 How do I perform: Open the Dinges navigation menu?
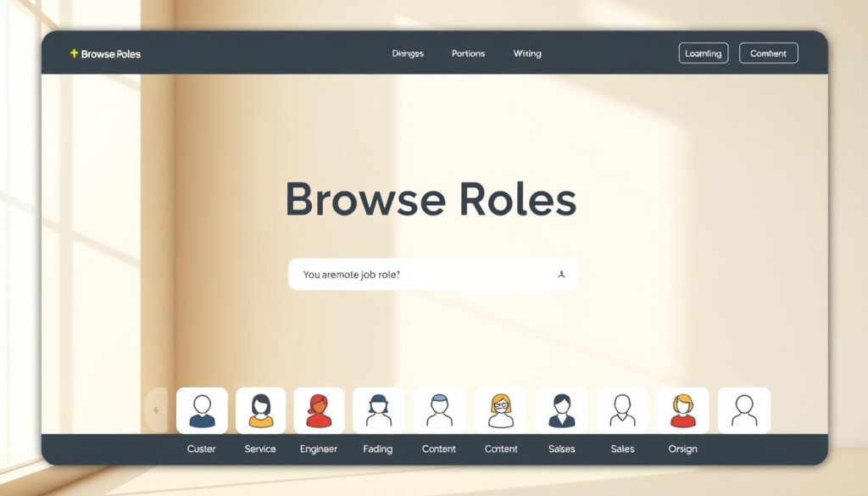(x=408, y=53)
